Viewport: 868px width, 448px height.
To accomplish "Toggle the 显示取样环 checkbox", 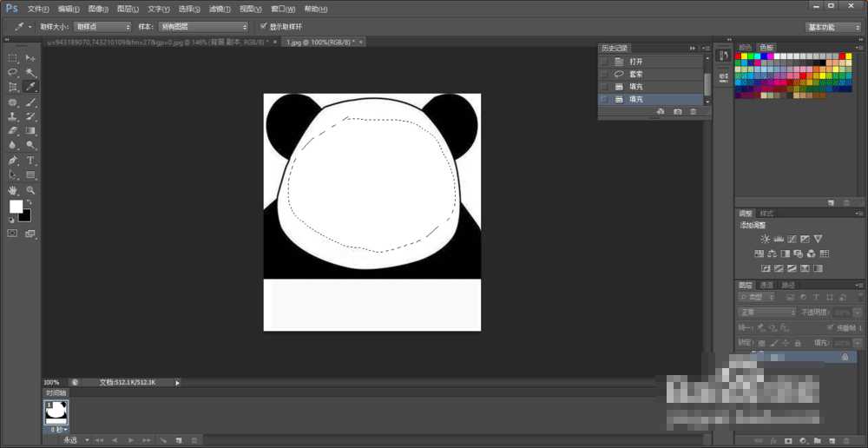I will tap(262, 27).
